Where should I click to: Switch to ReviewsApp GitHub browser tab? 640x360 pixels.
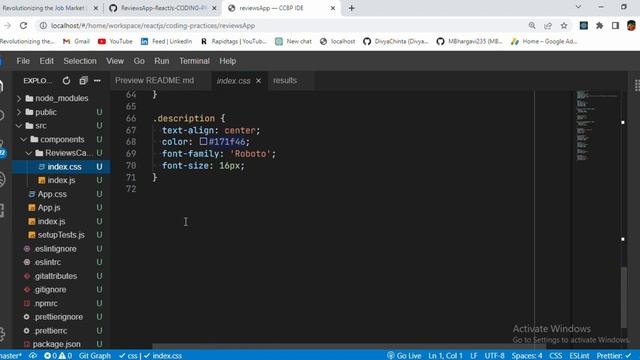(x=163, y=8)
